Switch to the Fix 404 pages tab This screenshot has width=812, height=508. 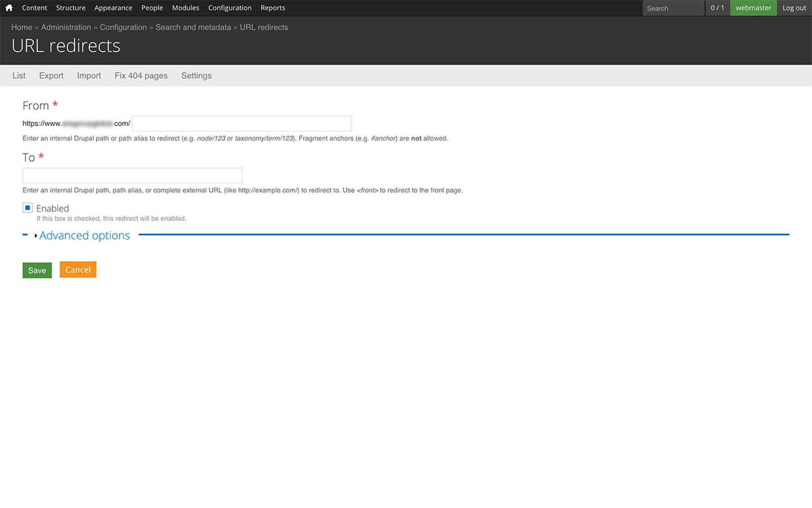pyautogui.click(x=141, y=76)
